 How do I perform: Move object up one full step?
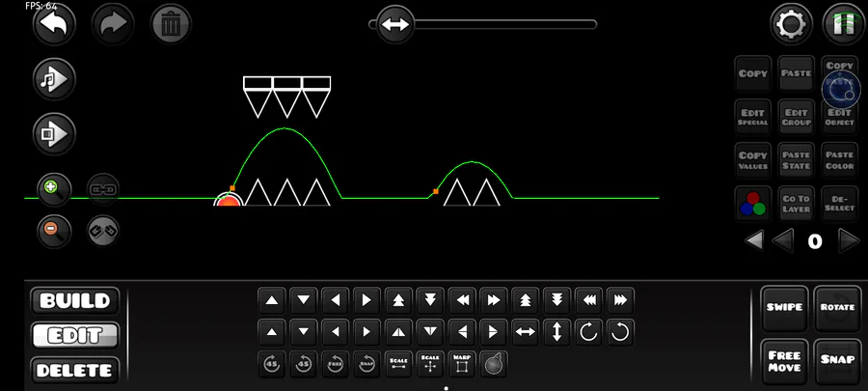point(271,300)
